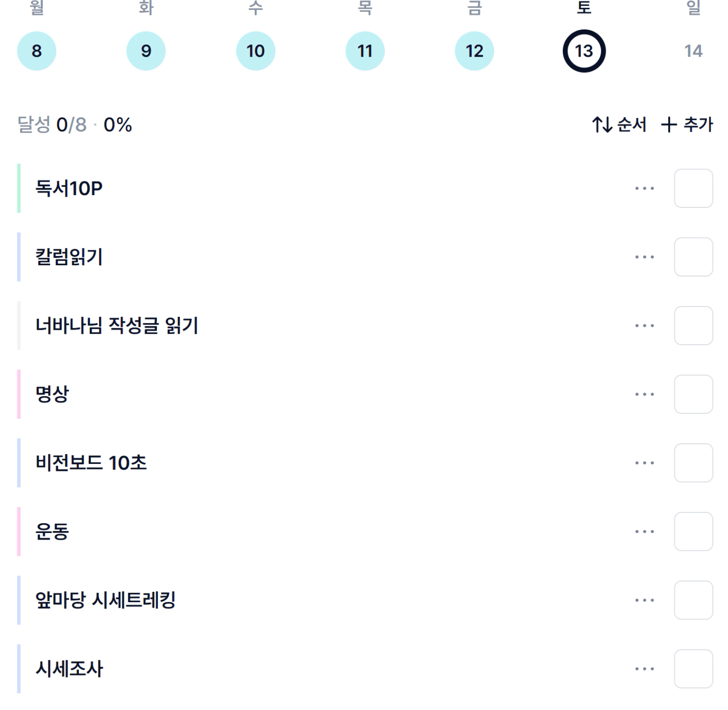Expand options for 너바나님 작성글 읽기

pos(644,326)
